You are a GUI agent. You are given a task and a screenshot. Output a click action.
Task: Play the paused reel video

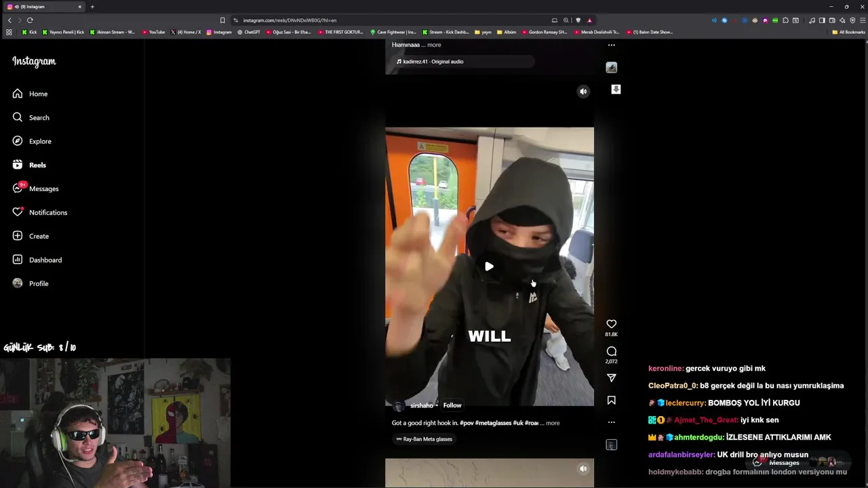[x=489, y=266]
